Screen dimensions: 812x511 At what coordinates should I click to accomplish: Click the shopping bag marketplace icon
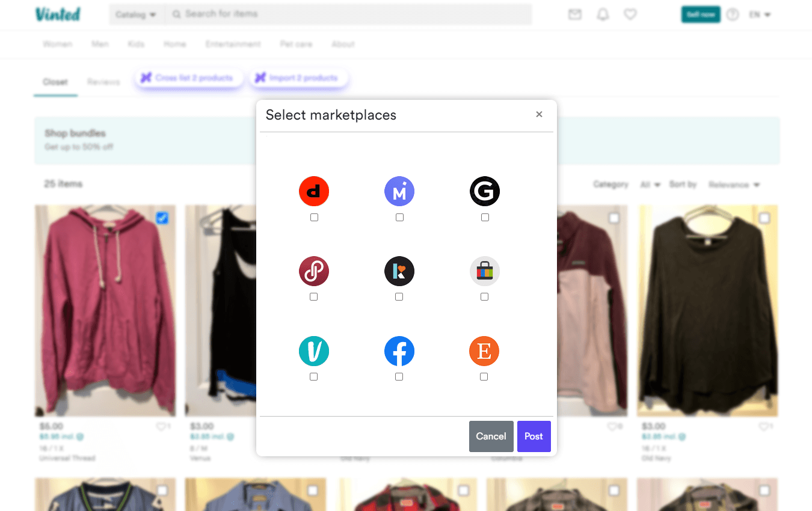[485, 271]
